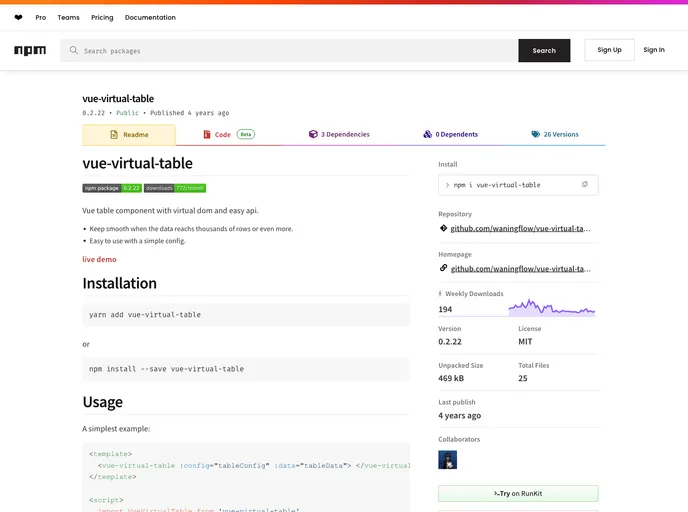Copy install command with copy icon
The width and height of the screenshot is (688, 512).
584,185
